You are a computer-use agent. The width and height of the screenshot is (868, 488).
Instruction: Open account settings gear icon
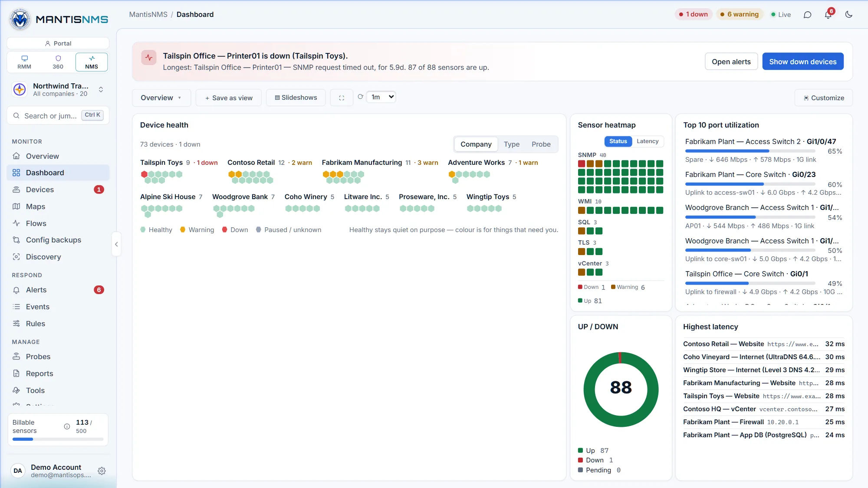coord(102,471)
